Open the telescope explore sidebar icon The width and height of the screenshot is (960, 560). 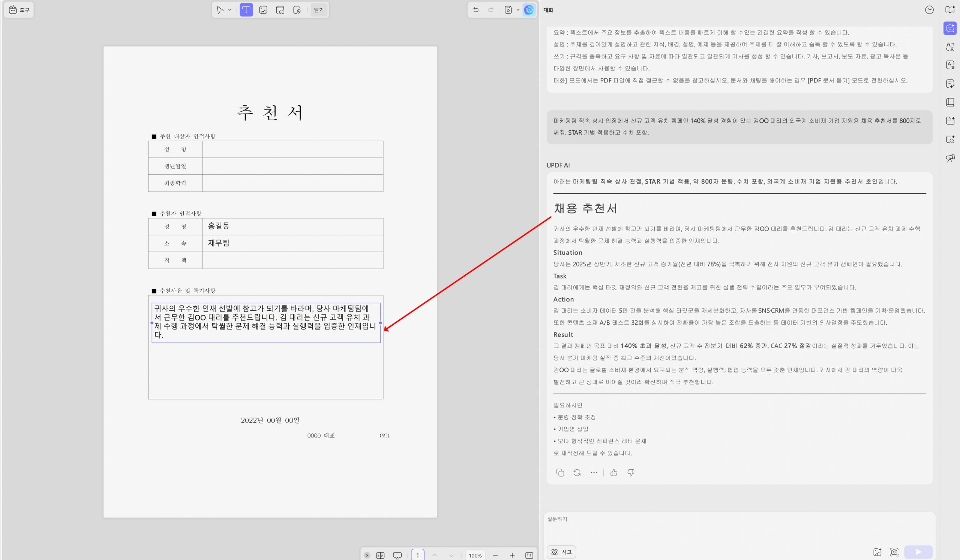click(x=950, y=157)
